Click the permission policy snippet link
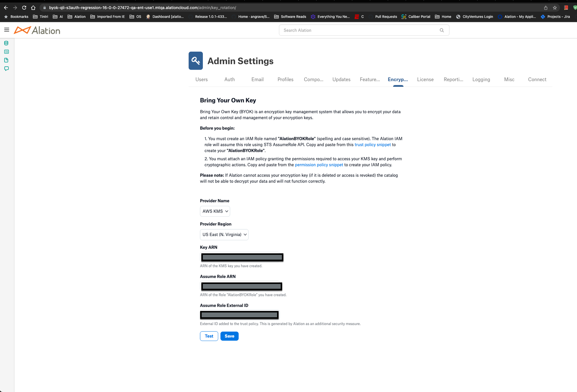The width and height of the screenshot is (577, 392). 319,164
